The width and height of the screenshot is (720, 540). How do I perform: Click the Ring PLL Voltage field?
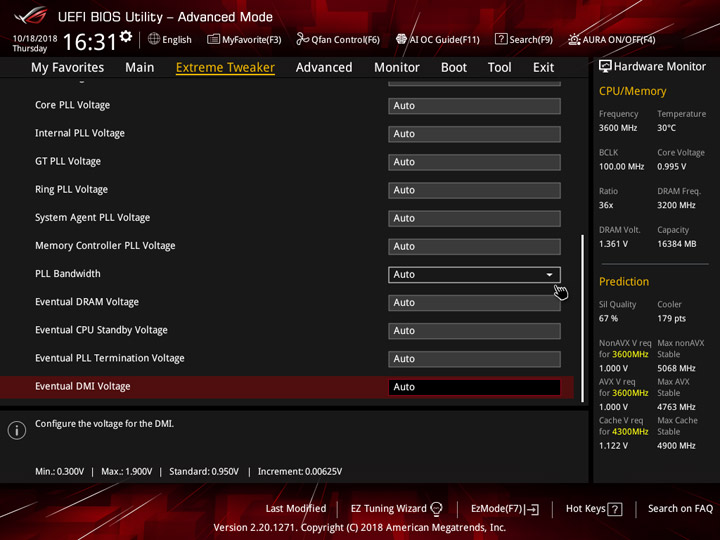[474, 190]
